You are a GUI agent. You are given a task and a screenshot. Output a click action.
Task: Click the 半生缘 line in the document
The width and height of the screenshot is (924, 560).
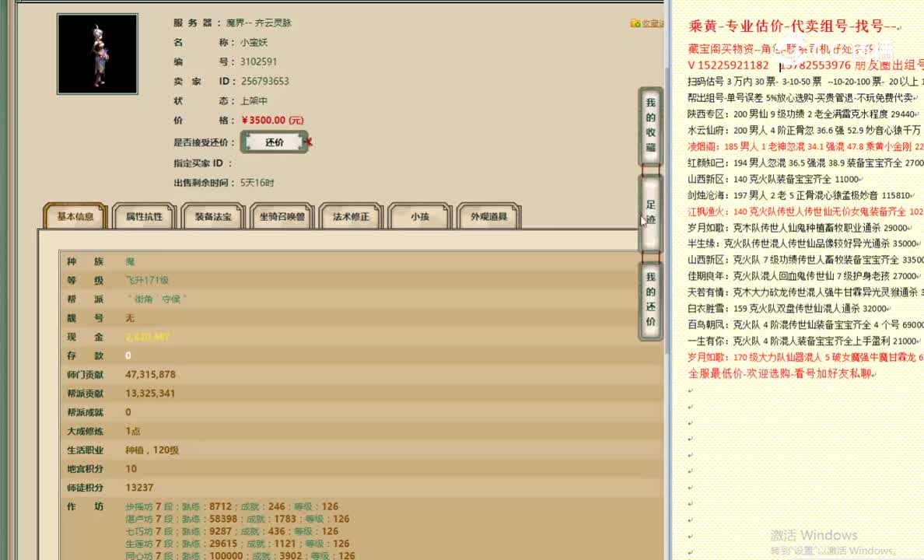coord(803,243)
